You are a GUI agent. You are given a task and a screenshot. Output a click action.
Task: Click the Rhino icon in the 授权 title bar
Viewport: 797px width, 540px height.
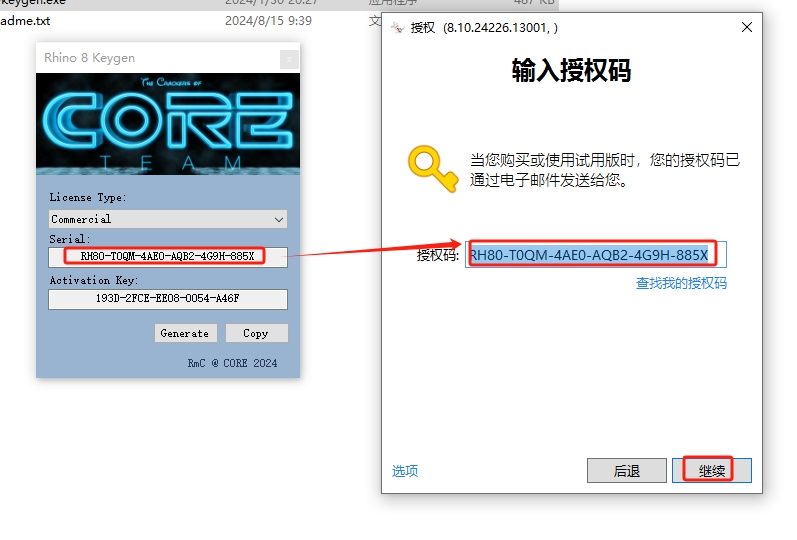click(x=397, y=27)
